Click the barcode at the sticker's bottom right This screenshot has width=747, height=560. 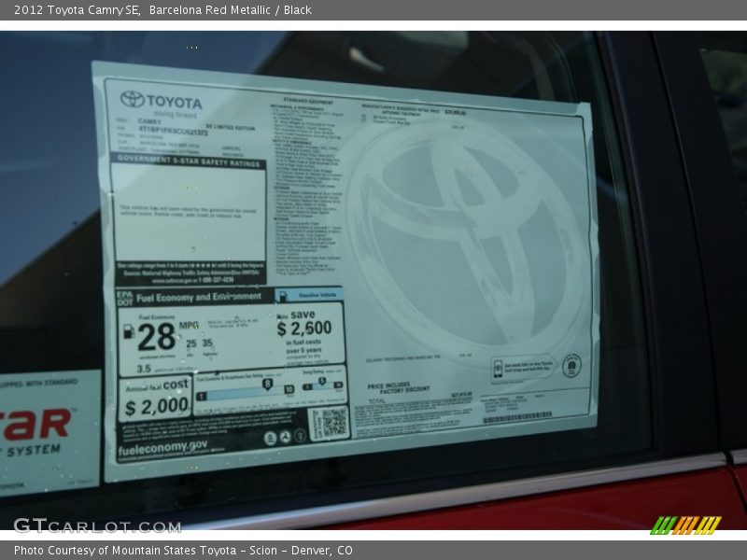click(x=516, y=417)
